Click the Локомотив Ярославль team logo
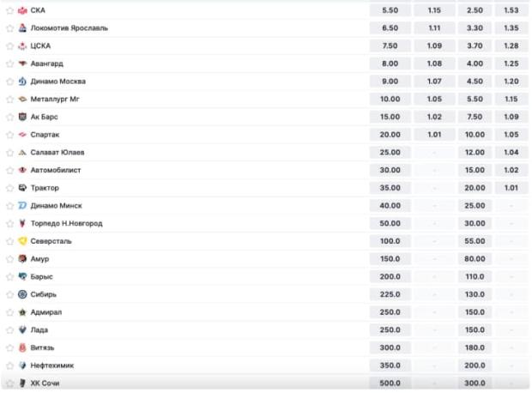This screenshot has height=393, width=532. (22, 28)
